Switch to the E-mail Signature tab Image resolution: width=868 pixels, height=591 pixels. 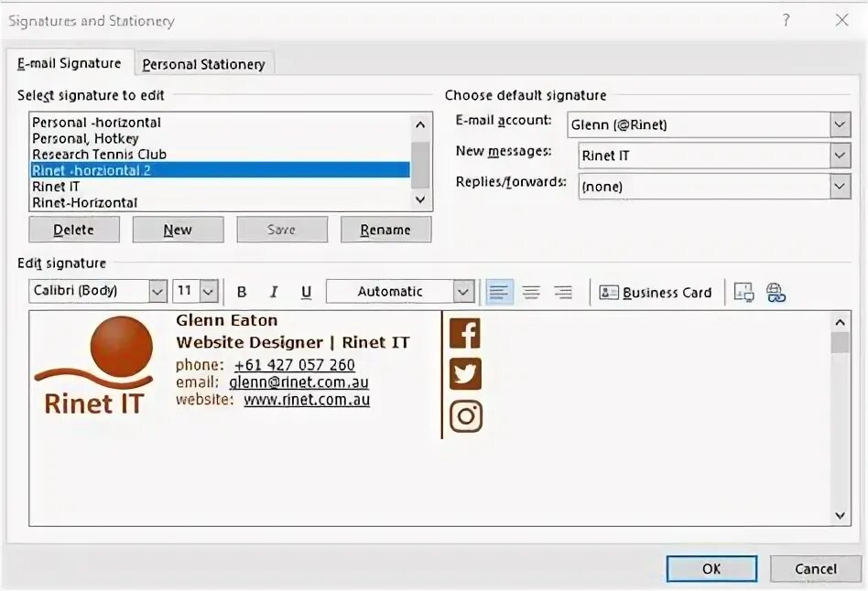pos(70,64)
